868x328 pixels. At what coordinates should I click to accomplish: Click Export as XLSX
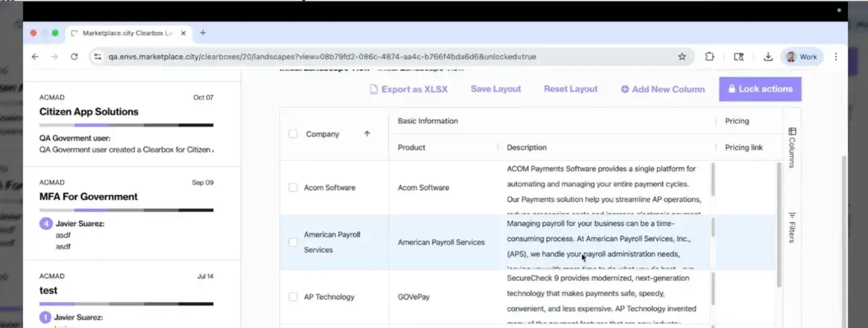point(409,89)
